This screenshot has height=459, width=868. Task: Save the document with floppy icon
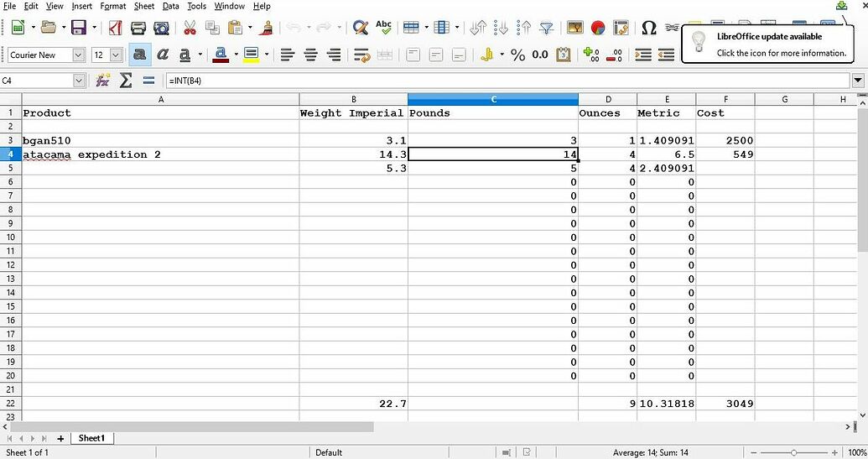(x=79, y=27)
